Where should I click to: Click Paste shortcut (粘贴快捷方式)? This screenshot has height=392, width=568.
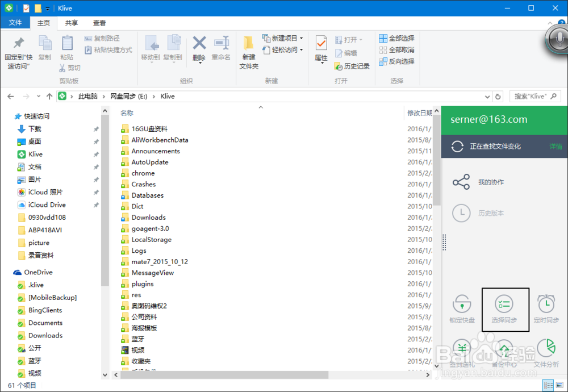coord(108,50)
